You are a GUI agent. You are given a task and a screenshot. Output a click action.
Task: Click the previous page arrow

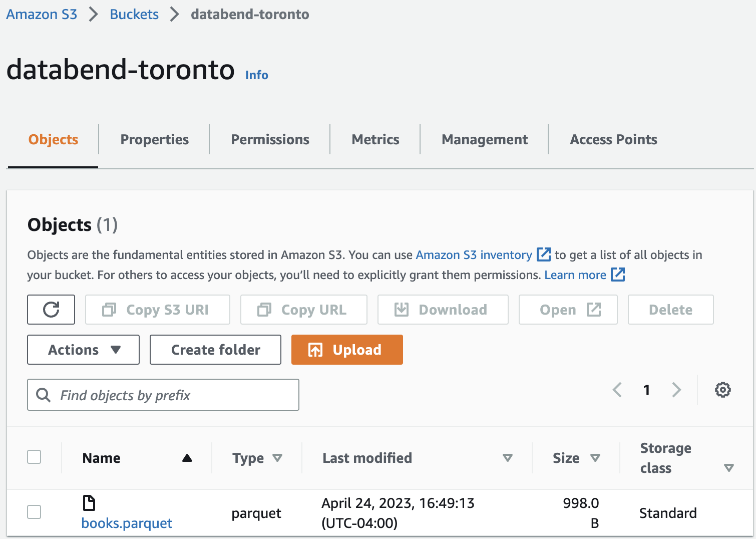[x=617, y=390]
